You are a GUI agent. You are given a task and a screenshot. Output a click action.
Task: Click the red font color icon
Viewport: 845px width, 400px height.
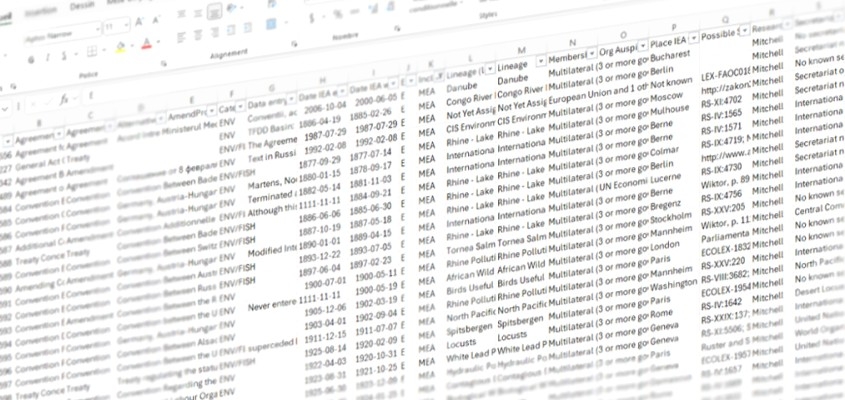coord(146,45)
